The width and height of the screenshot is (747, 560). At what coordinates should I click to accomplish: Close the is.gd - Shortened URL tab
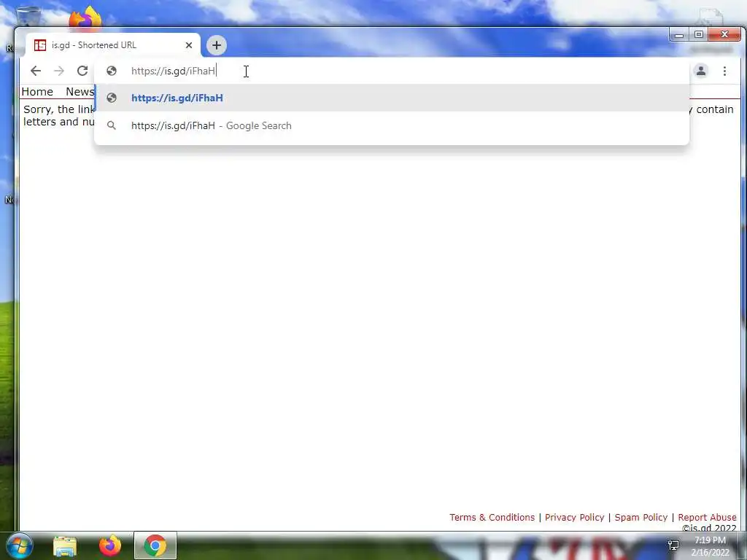189,45
